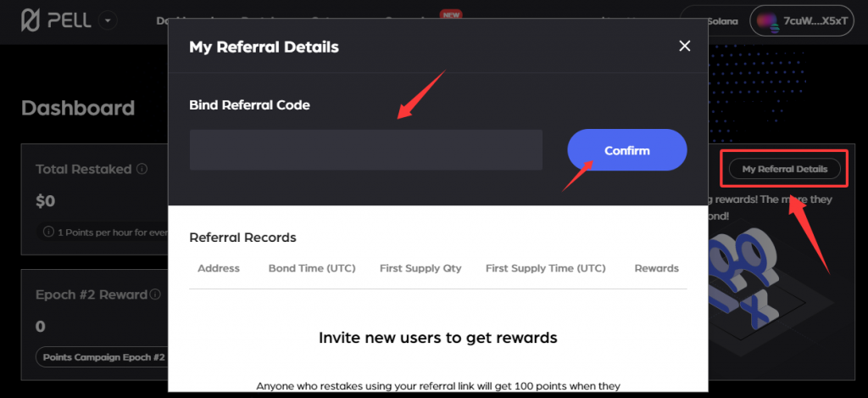Click the wallet avatar icon
Screen dimensions: 868x398
(768, 21)
